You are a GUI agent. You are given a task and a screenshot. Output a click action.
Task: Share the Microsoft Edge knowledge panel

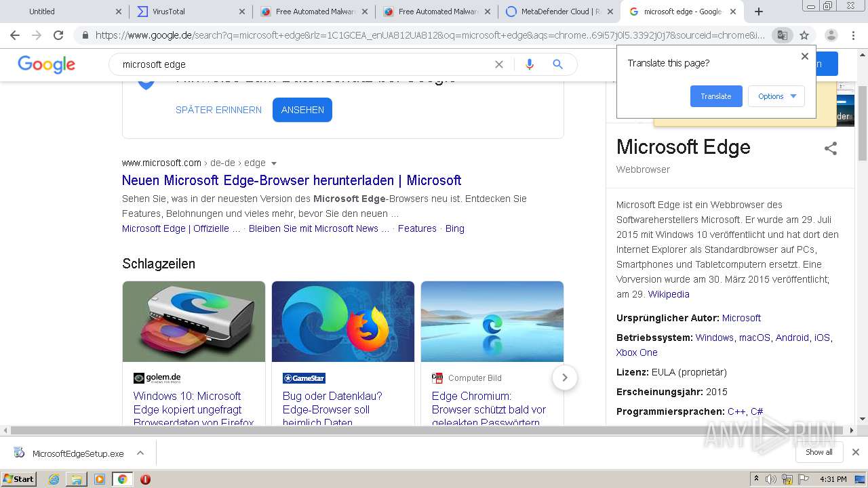point(831,148)
